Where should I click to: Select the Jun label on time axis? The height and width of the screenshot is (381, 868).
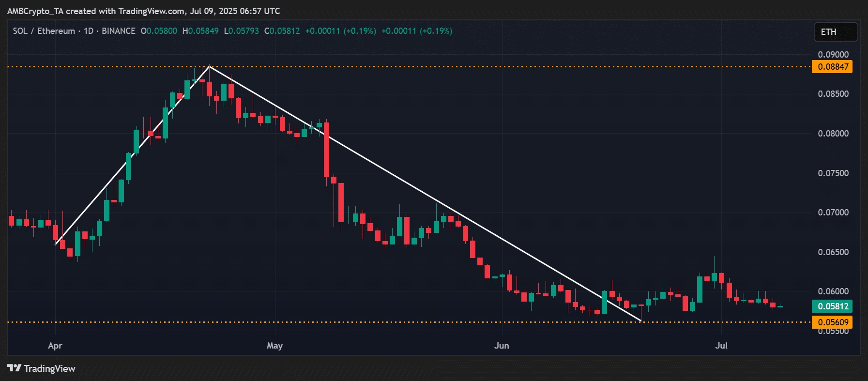click(x=502, y=346)
